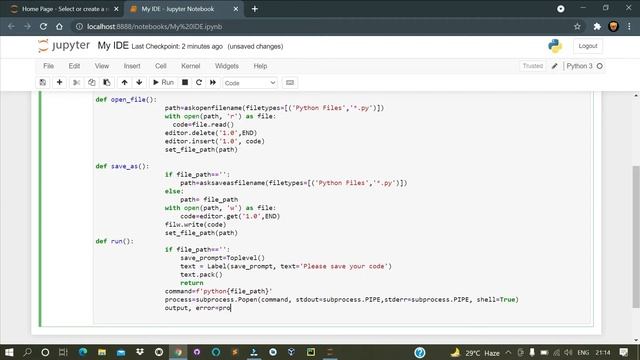Open the Cell menu
The height and width of the screenshot is (360, 640).
point(160,66)
